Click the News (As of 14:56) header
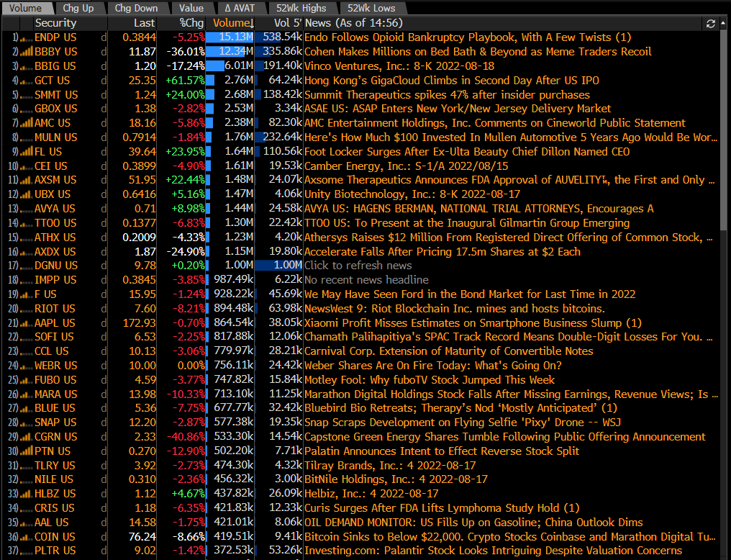The image size is (731, 560). tap(353, 23)
